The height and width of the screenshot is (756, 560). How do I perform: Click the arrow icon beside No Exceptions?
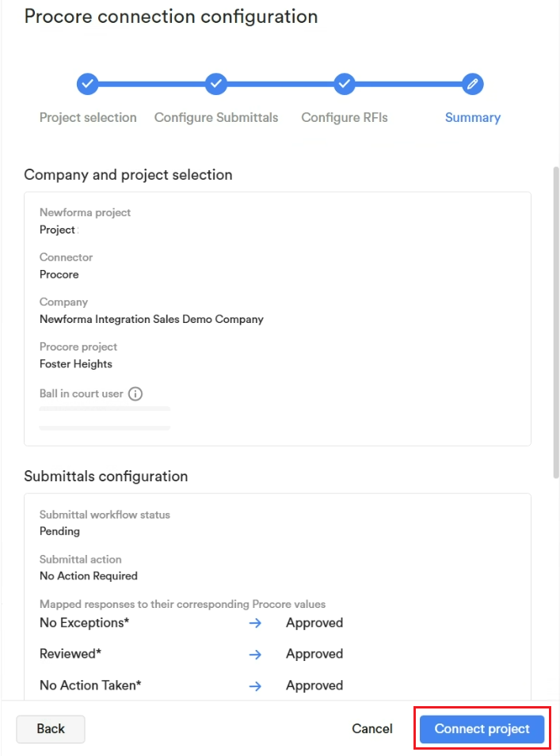[x=255, y=623]
